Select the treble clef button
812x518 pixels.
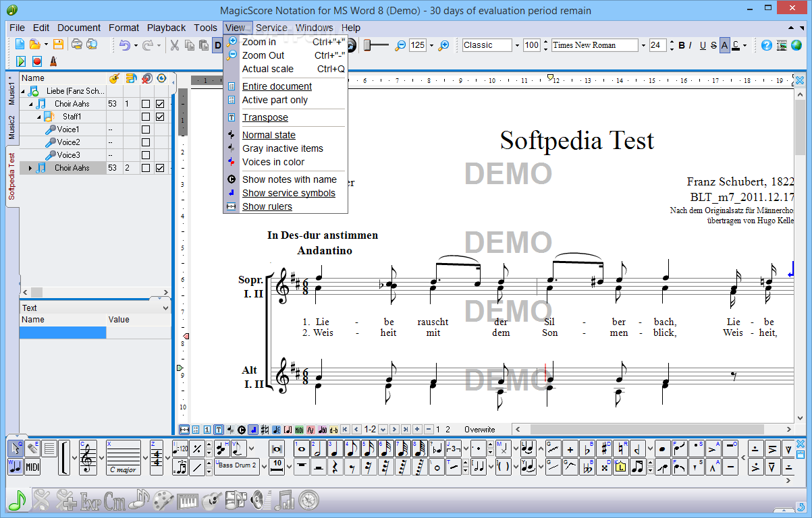[88, 458]
